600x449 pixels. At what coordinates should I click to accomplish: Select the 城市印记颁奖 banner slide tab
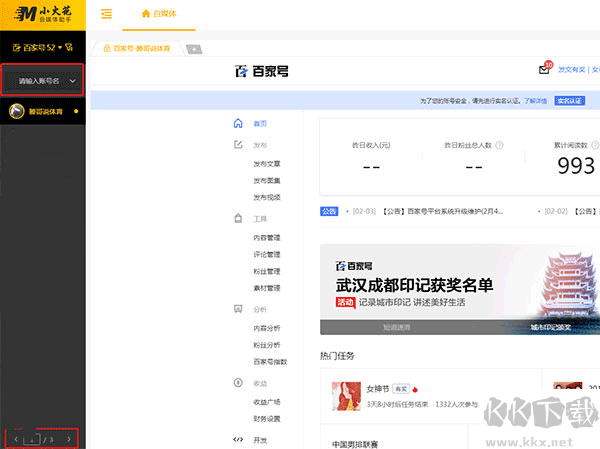coord(551,327)
